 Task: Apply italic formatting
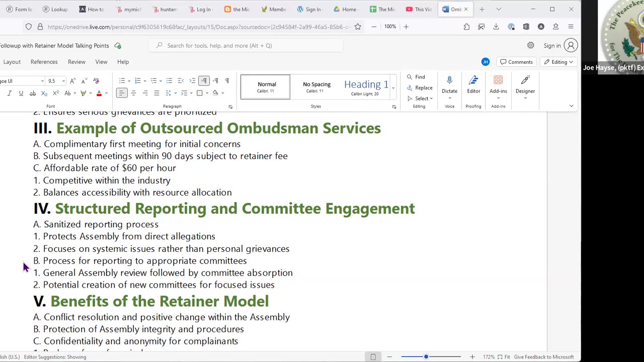(x=9, y=93)
